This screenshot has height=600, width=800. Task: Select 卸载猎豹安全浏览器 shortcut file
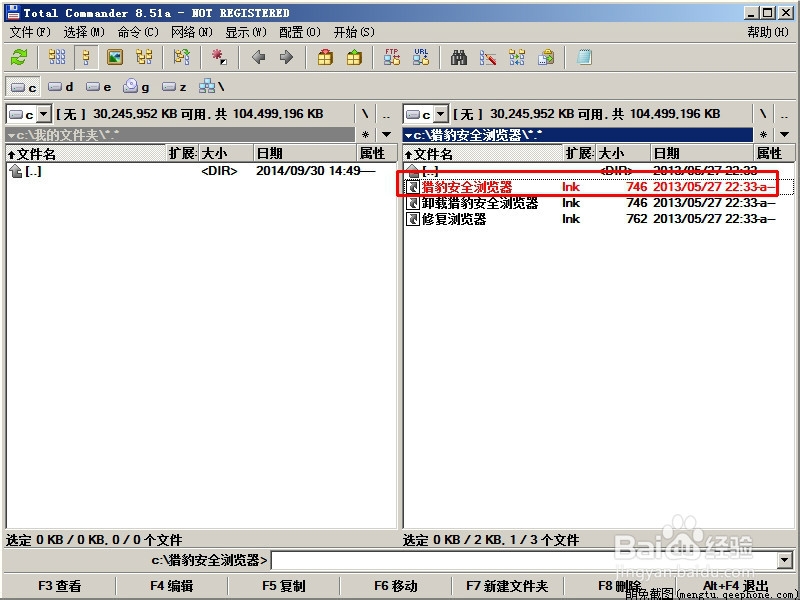[x=598, y=203]
